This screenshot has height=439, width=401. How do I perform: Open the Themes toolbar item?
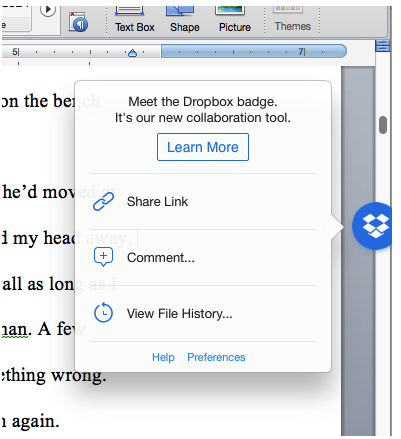click(x=292, y=19)
